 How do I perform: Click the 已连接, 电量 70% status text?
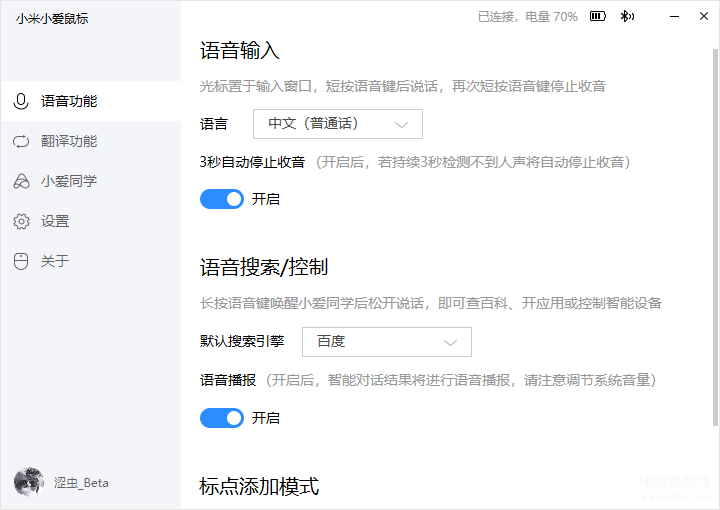tap(528, 17)
